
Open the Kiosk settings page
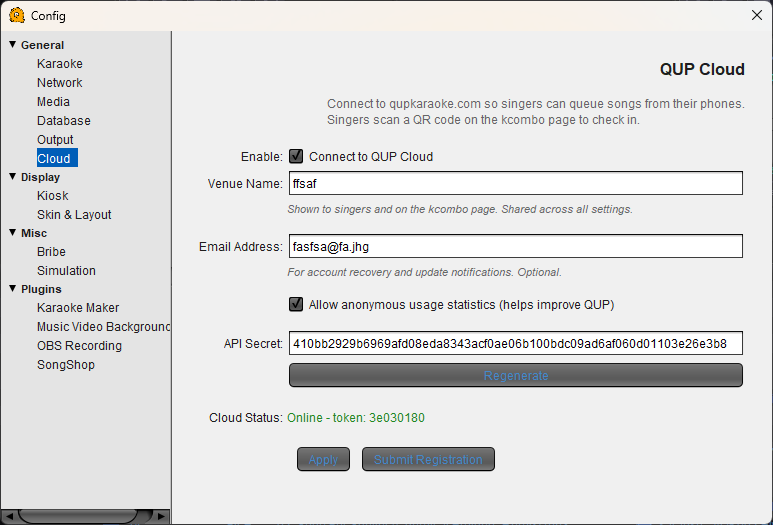coord(52,196)
